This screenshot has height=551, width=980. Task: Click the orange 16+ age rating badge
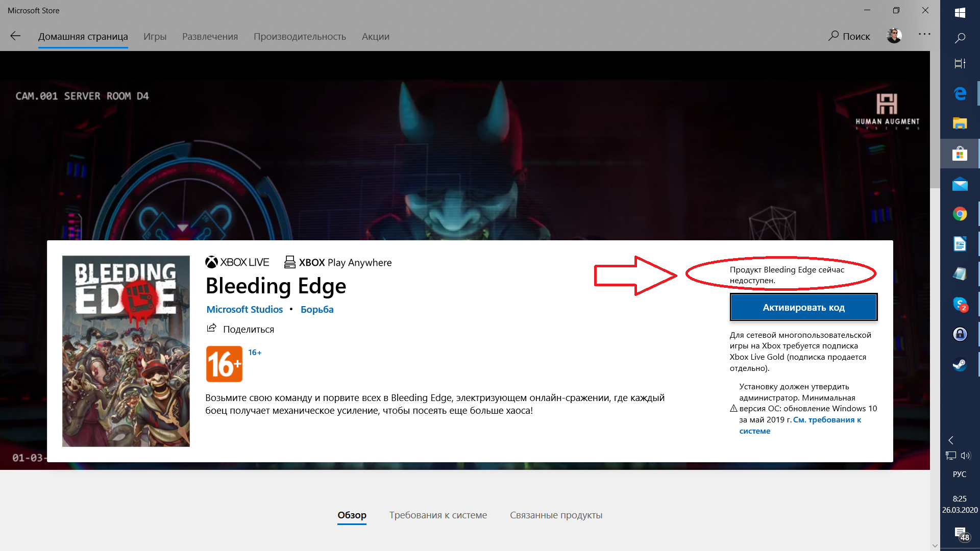(x=224, y=364)
